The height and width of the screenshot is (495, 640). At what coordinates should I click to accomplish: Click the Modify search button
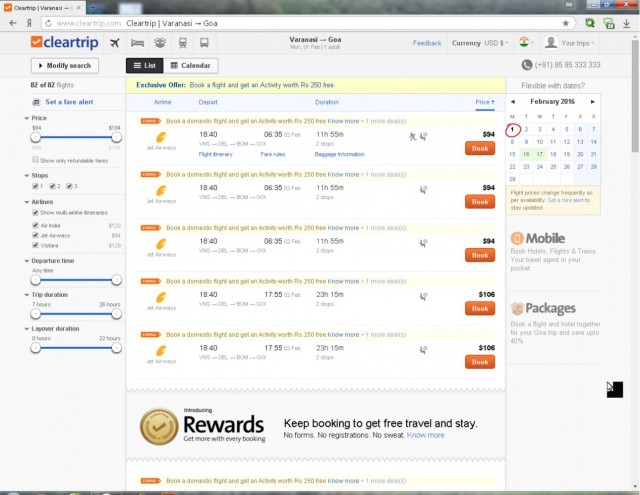(65, 65)
